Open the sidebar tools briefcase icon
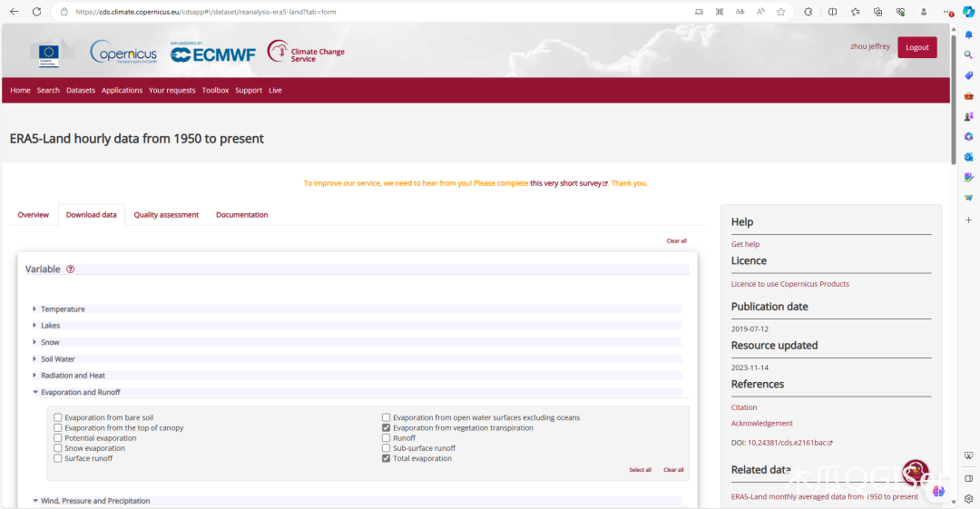This screenshot has width=980, height=509. (x=969, y=95)
